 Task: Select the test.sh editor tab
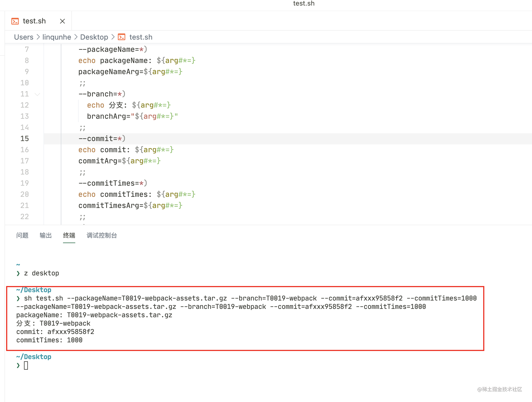(38, 21)
